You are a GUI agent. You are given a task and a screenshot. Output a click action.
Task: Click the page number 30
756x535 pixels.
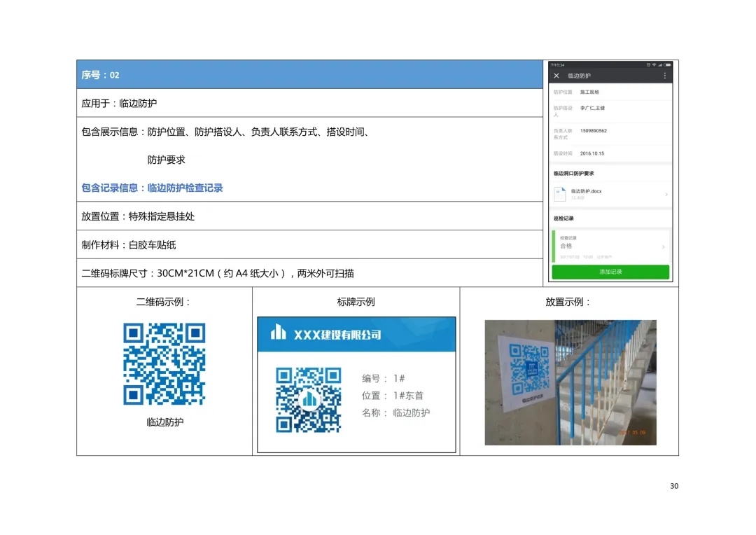tap(674, 486)
